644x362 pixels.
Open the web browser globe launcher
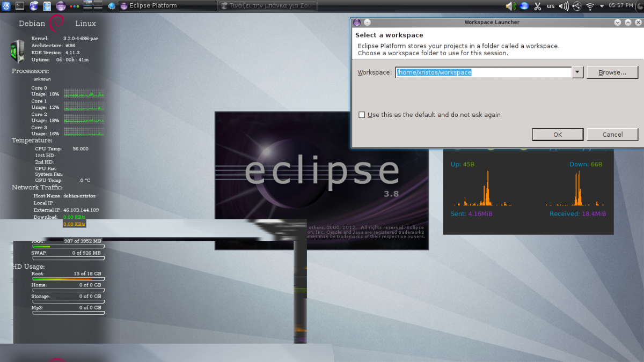pyautogui.click(x=34, y=6)
